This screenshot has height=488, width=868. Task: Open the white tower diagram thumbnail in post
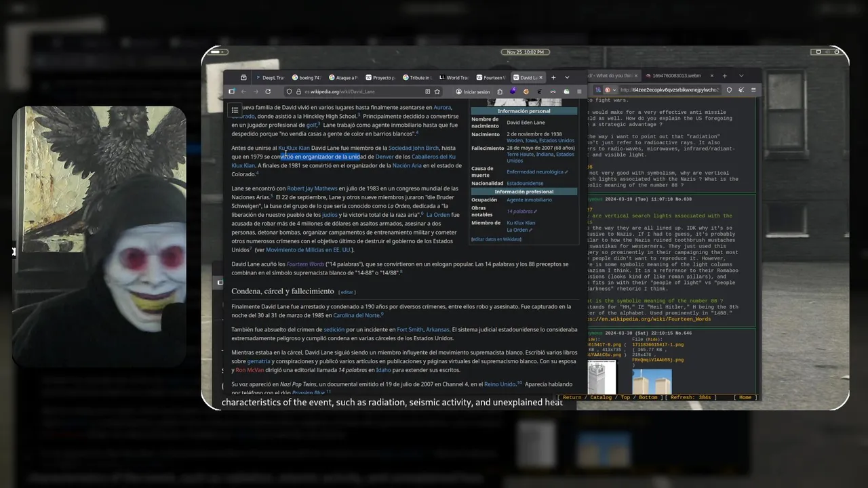(601, 378)
